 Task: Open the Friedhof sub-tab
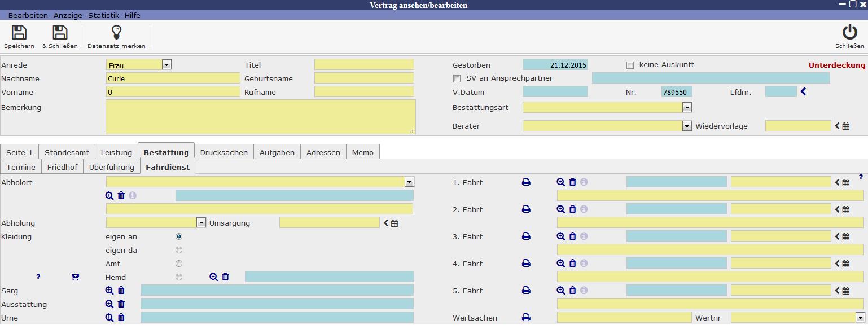click(62, 167)
